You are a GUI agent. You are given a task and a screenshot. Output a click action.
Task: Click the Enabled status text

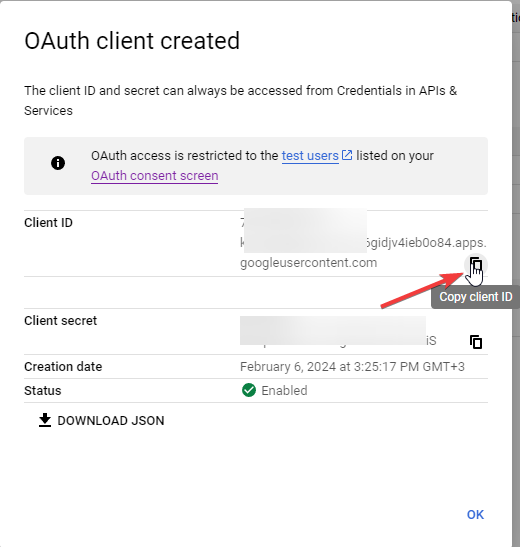284,391
